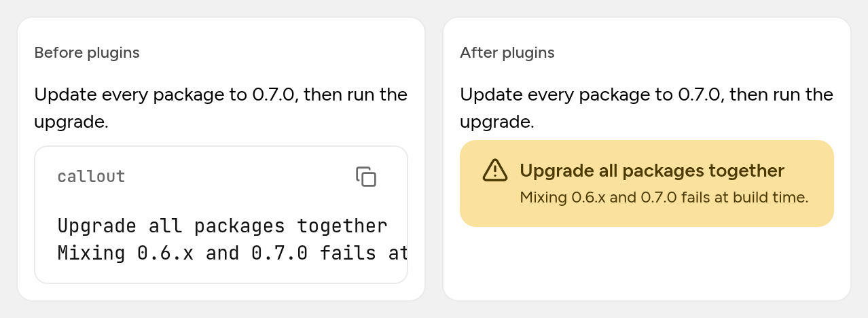The image size is (868, 318).
Task: Click the "After plugins" heading
Action: coord(507,52)
